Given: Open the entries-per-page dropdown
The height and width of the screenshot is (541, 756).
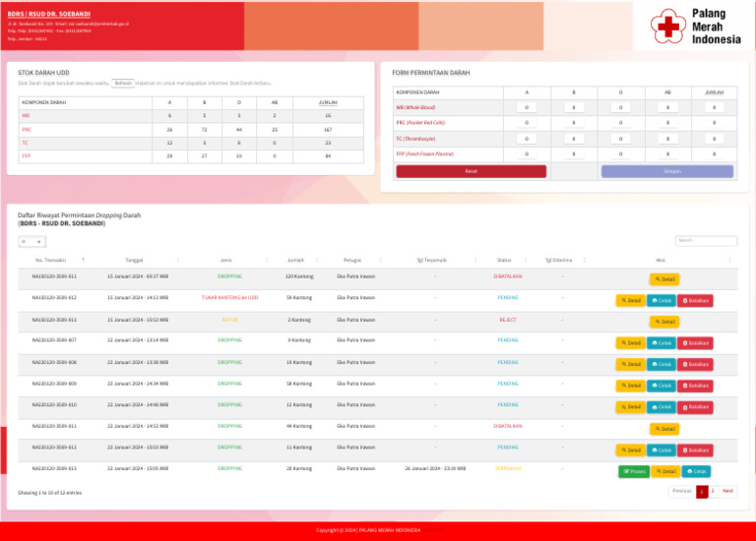Looking at the screenshot, I should (31, 241).
